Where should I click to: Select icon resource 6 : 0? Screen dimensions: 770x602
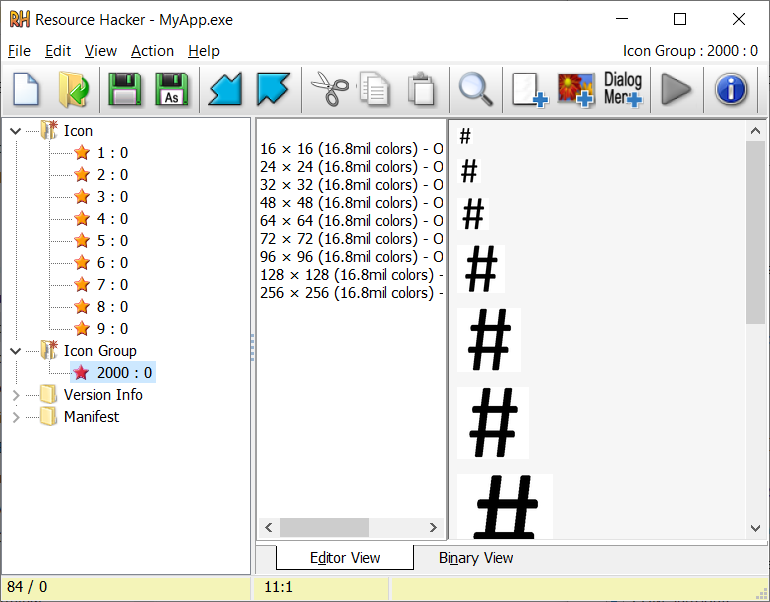[x=101, y=263]
